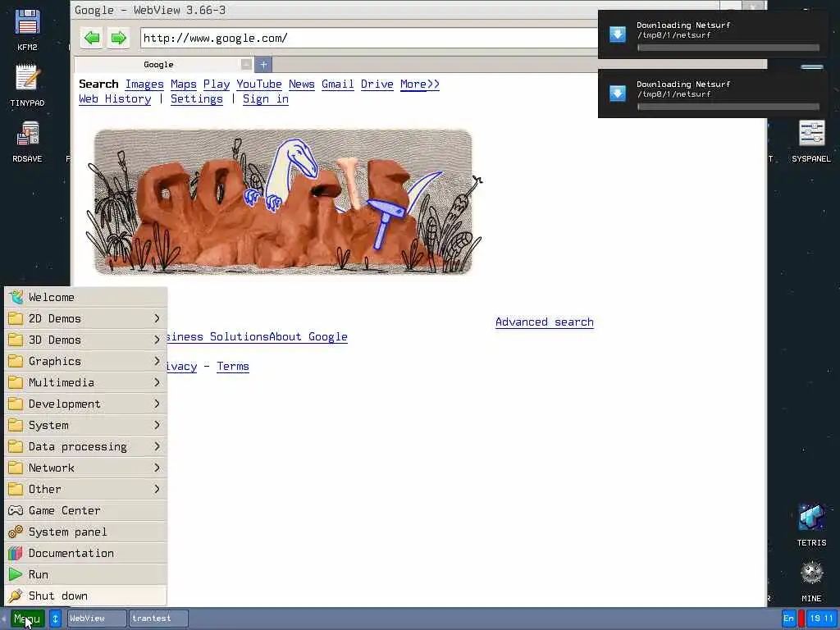Select System panel menu entry text

[x=67, y=532]
